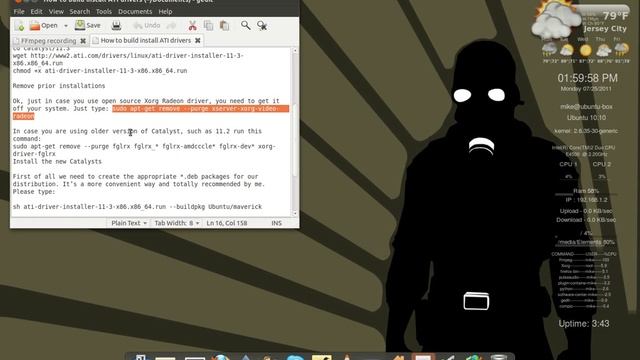Open the Search menu

(x=80, y=11)
